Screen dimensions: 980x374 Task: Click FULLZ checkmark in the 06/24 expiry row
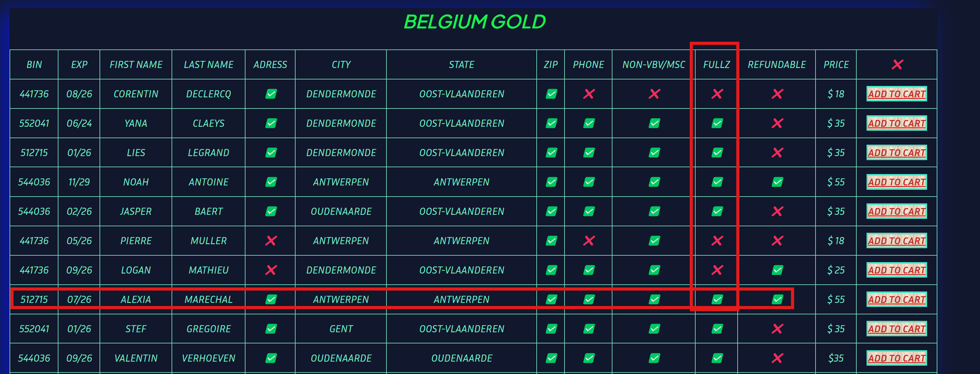point(717,123)
